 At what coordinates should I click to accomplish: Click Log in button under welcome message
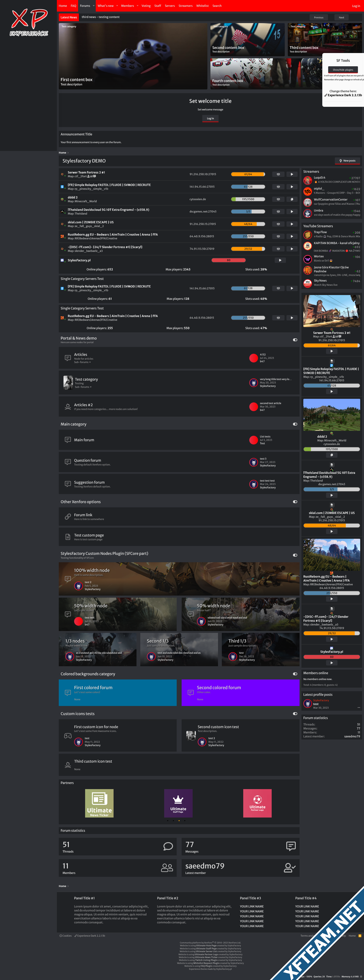click(x=210, y=119)
